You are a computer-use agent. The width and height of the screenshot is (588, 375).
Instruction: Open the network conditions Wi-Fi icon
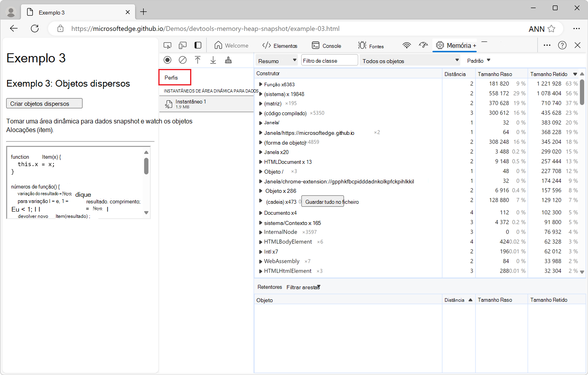(407, 45)
